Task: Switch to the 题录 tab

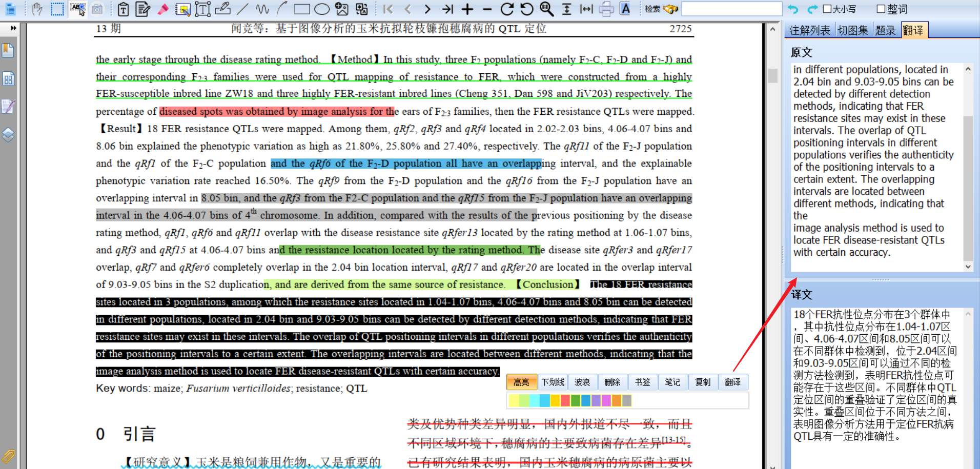Action: pyautogui.click(x=885, y=30)
